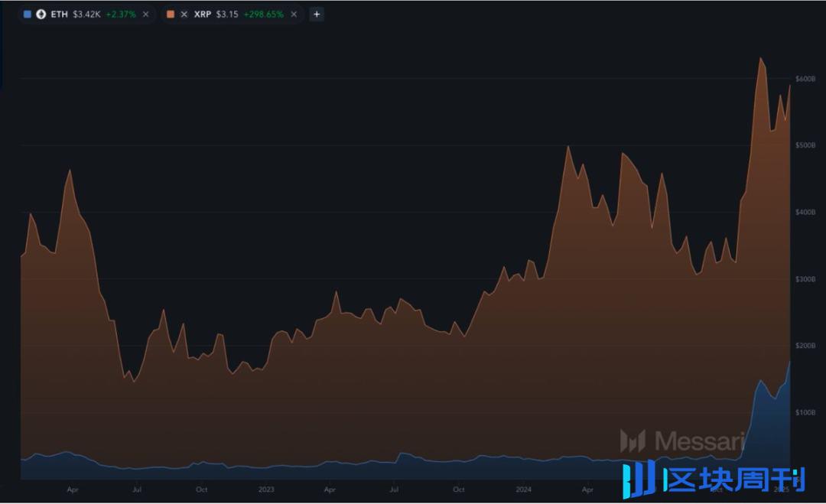826x504 pixels.
Task: Click the Oct label on the x-axis
Action: click(x=201, y=489)
